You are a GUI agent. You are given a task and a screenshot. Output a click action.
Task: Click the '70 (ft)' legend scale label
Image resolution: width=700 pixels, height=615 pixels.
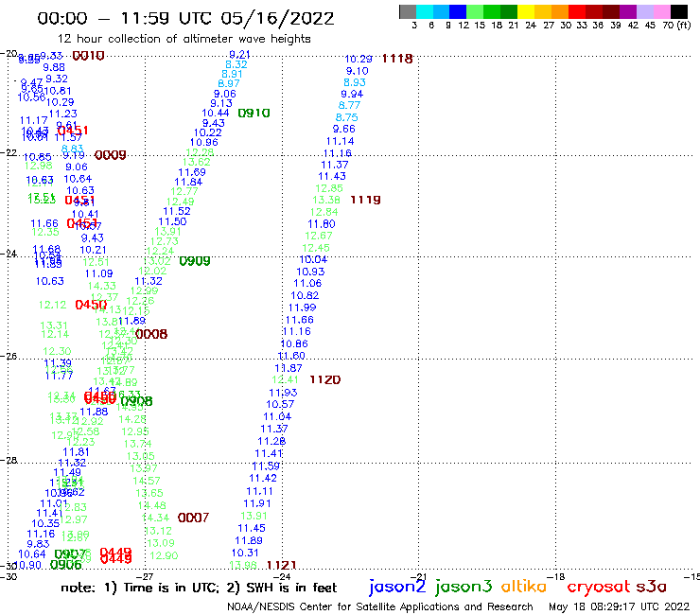[x=676, y=25]
